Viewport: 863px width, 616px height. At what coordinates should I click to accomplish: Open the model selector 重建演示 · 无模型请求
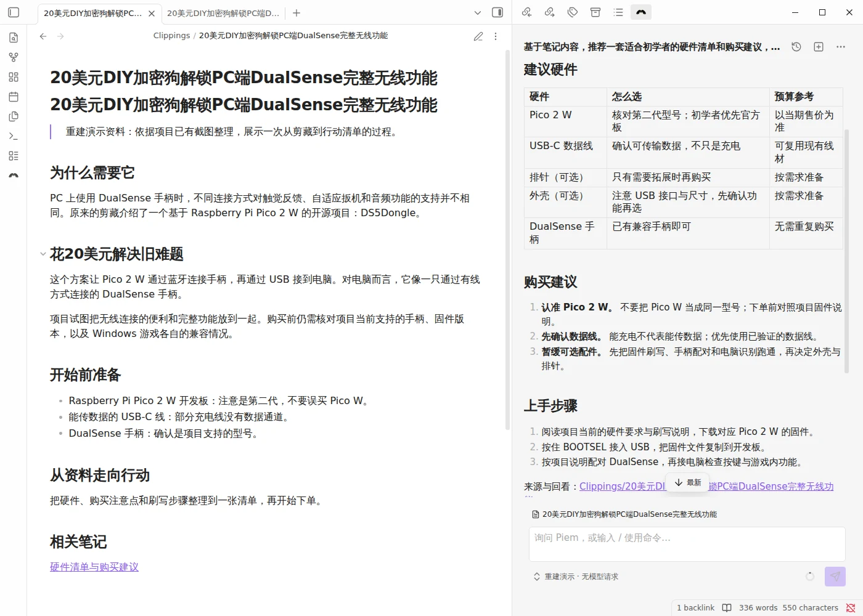pyautogui.click(x=576, y=577)
